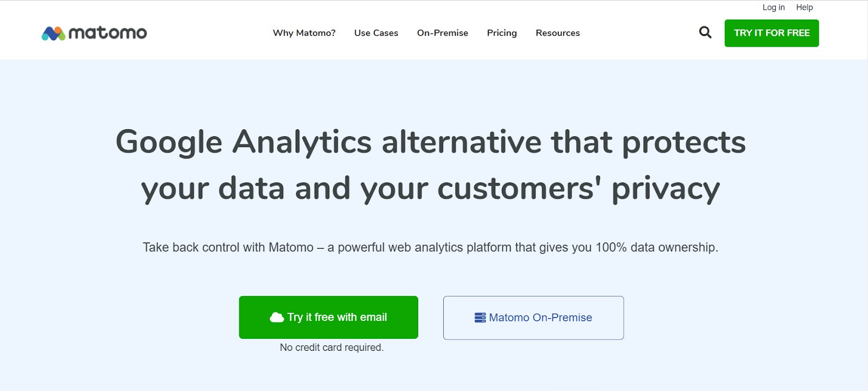Open the Help link at top

click(804, 8)
